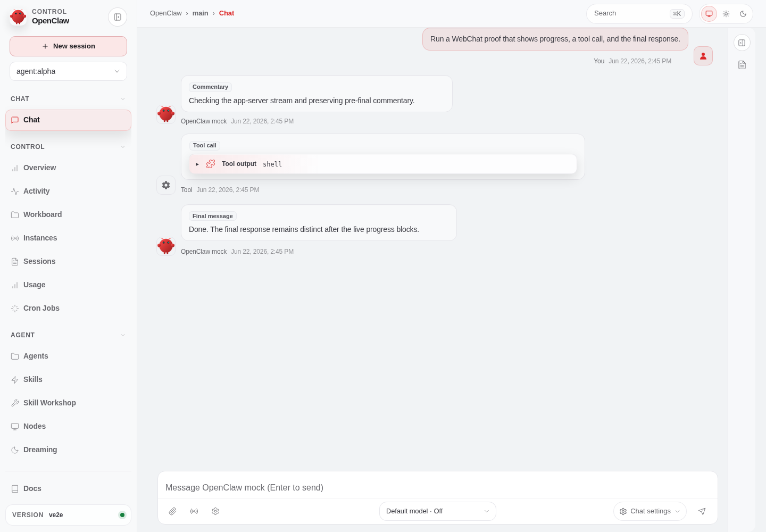
Task: Click the Agents folder icon
Action: [x=15, y=356]
